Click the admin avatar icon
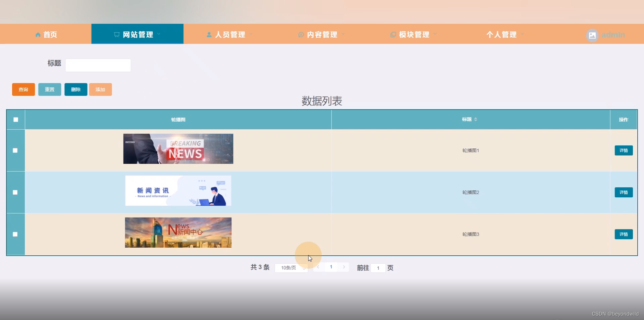The image size is (644, 320). [x=592, y=35]
